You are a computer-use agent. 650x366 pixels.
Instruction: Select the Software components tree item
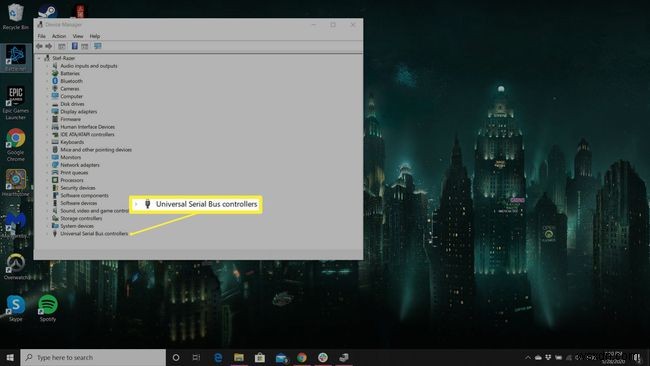84,195
